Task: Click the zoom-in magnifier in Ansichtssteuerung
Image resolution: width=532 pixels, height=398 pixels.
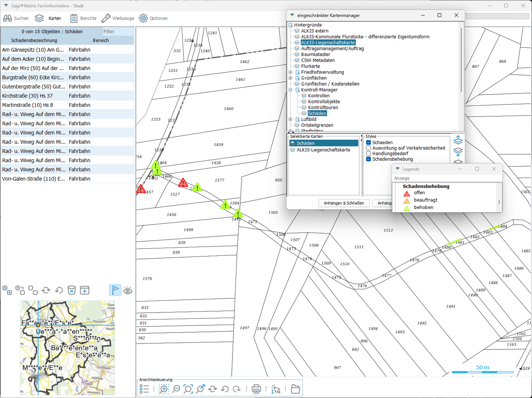Action: coord(164,389)
